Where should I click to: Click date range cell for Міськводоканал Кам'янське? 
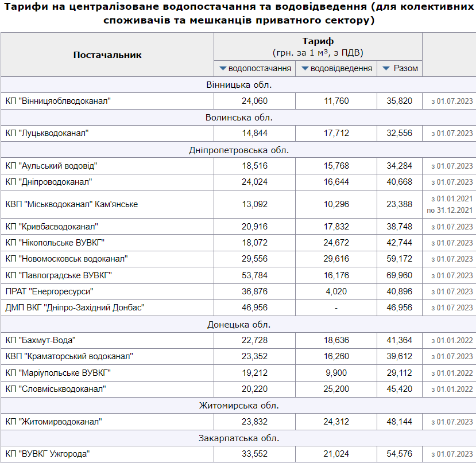449,204
